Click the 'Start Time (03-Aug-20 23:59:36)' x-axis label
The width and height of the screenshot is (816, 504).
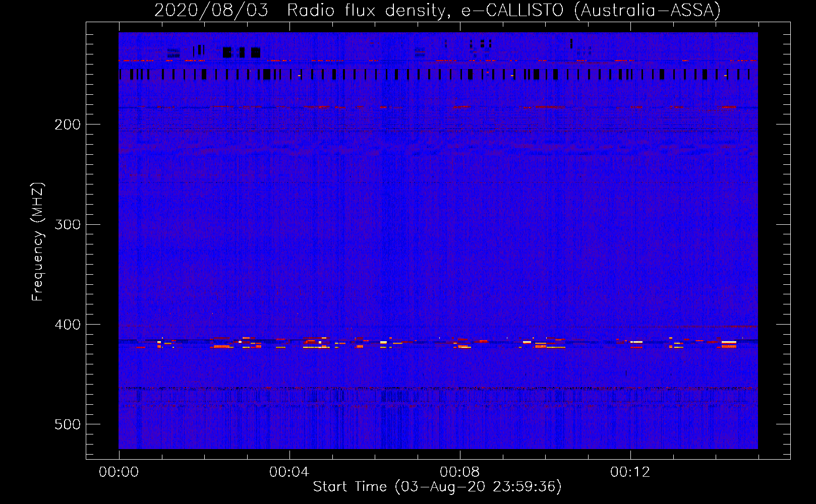coord(437,487)
